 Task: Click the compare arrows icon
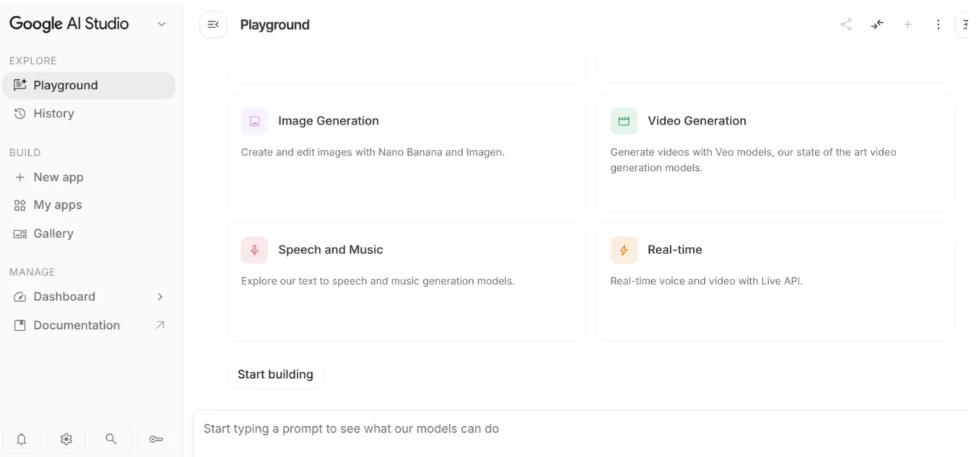877,25
